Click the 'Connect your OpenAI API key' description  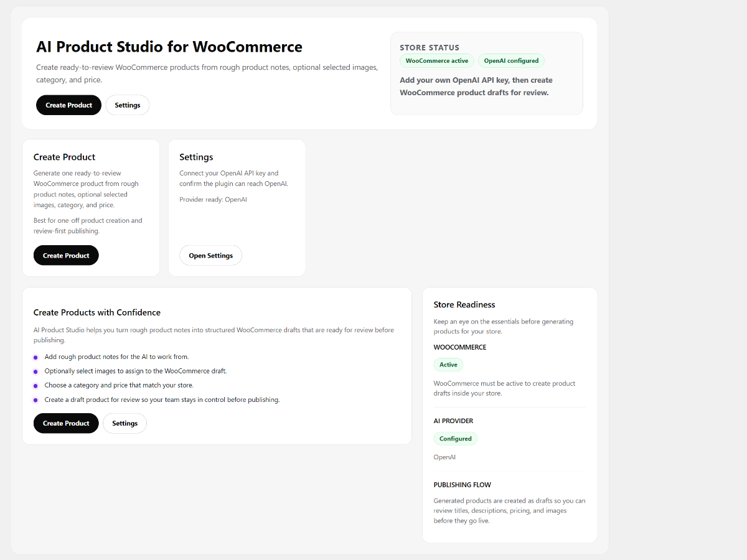(x=233, y=179)
